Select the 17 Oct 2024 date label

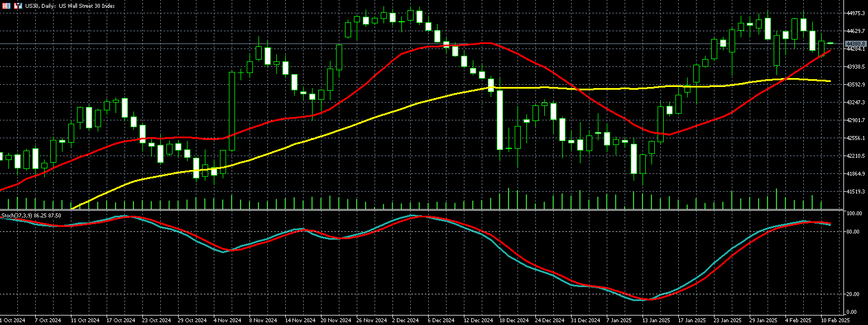pos(121,321)
